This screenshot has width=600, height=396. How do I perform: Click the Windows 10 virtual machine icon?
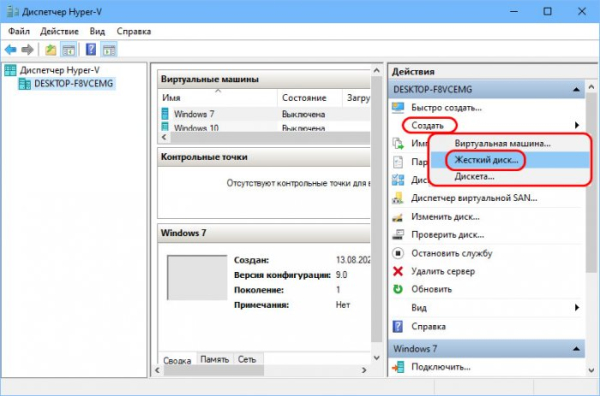click(x=165, y=127)
